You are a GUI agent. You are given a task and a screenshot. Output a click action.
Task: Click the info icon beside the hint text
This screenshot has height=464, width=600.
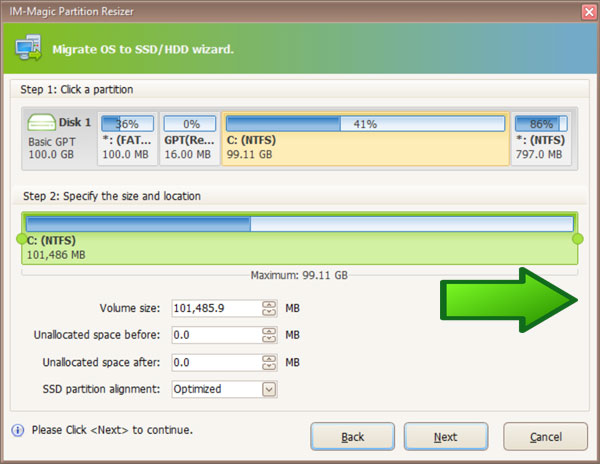18,430
